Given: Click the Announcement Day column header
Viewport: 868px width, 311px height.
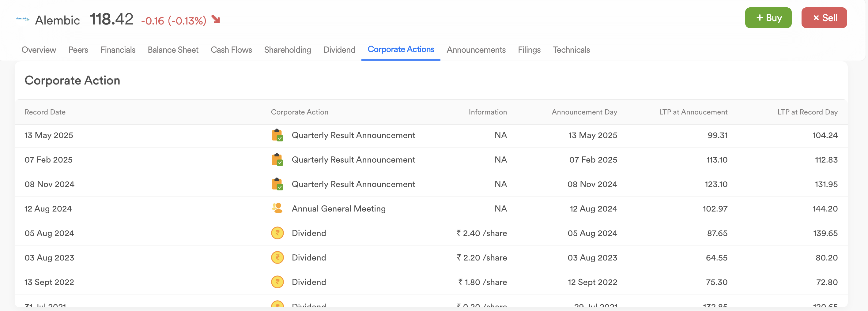Looking at the screenshot, I should (584, 112).
